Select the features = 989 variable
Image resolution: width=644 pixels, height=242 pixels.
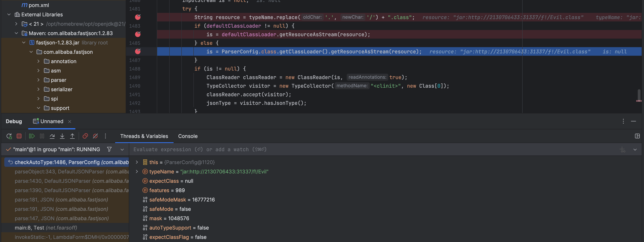point(167,190)
